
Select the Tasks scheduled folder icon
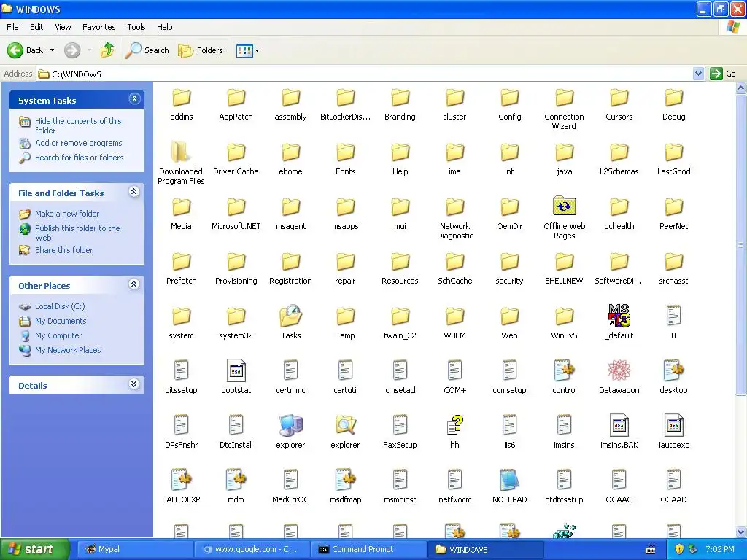point(290,316)
